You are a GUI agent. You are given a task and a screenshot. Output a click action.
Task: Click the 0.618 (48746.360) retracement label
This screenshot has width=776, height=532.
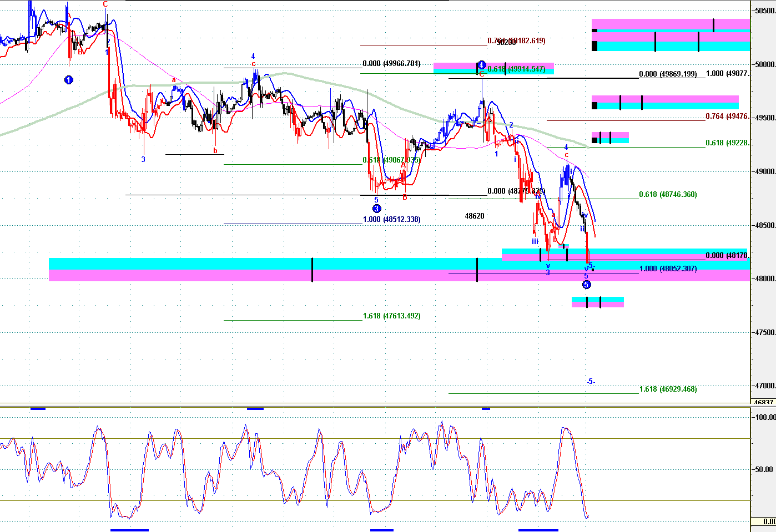(x=668, y=195)
